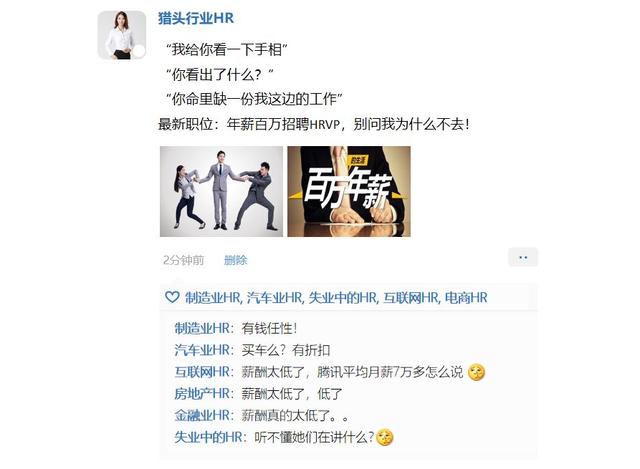Open 互联网HR in the likes list
Viewport: 640px width, 469px height.
[411, 298]
